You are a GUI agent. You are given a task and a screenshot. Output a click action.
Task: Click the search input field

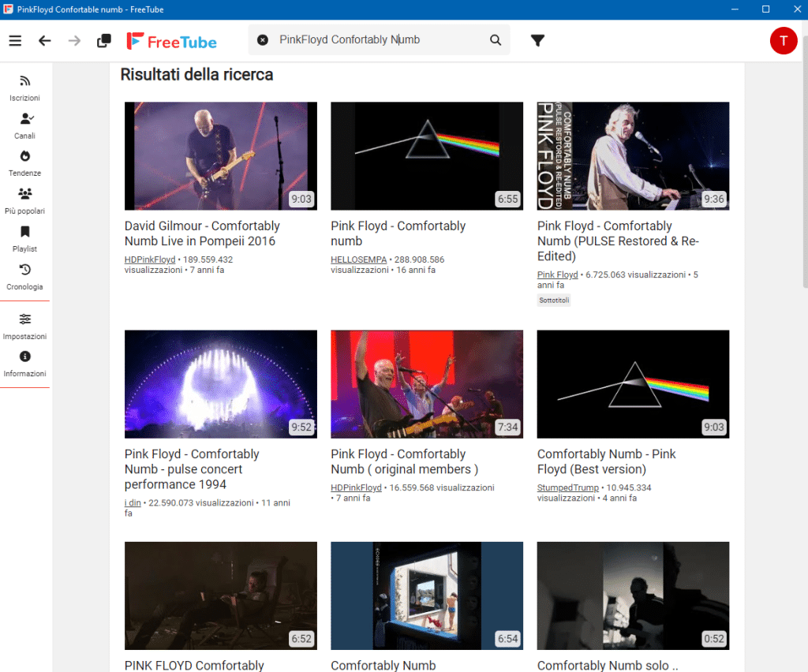(379, 39)
